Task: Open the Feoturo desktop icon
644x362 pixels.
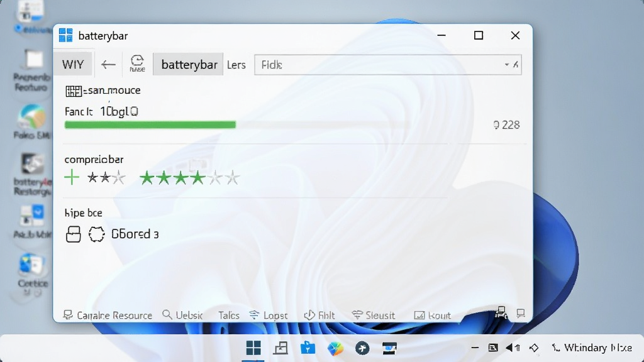Action: click(x=31, y=70)
